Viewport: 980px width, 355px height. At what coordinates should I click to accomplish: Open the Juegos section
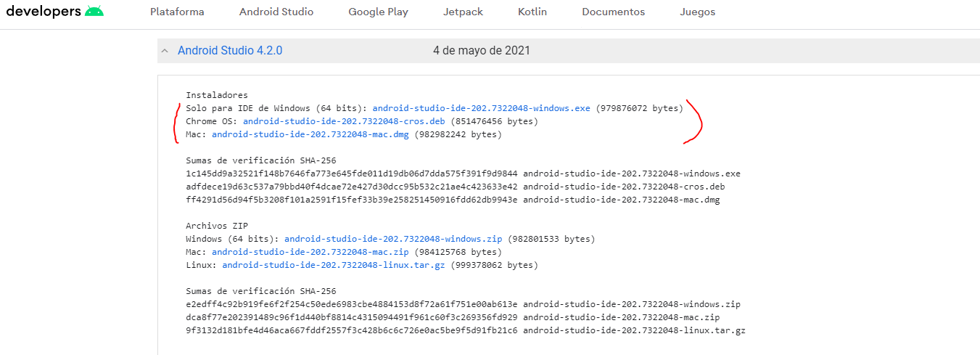[697, 12]
